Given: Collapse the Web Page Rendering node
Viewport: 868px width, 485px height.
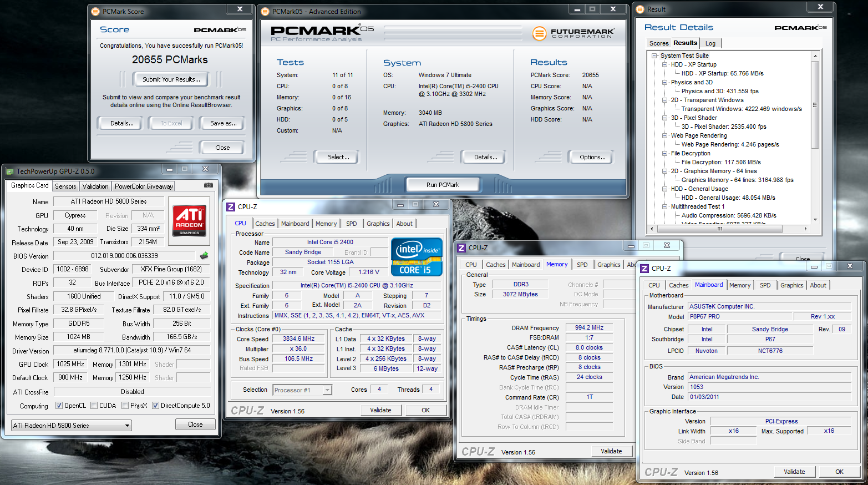Looking at the screenshot, I should (x=665, y=135).
